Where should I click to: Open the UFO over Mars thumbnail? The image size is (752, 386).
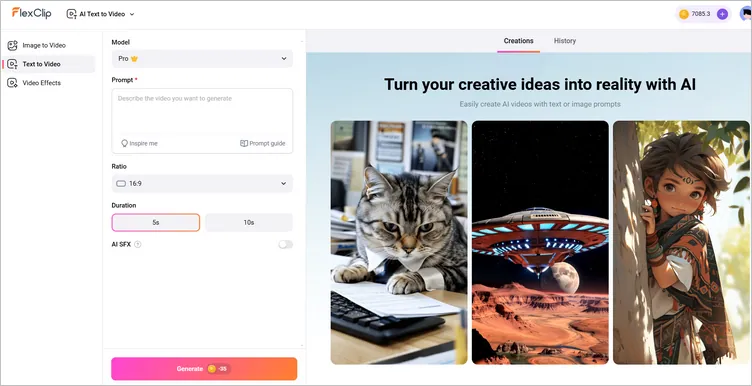coord(540,242)
